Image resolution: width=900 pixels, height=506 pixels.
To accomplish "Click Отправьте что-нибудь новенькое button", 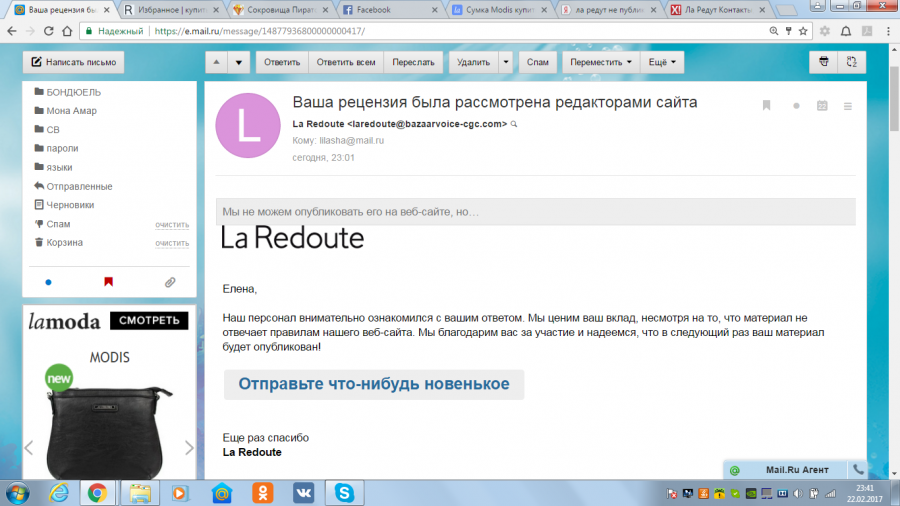I will [x=373, y=384].
